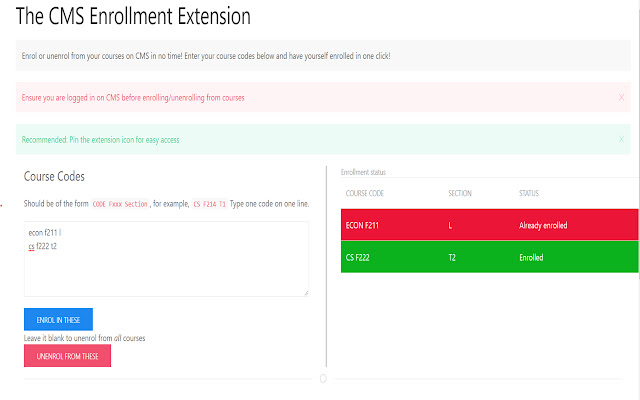Click the CS F214 T1 example code
Image resolution: width=640 pixels, height=400 pixels.
coord(209,204)
